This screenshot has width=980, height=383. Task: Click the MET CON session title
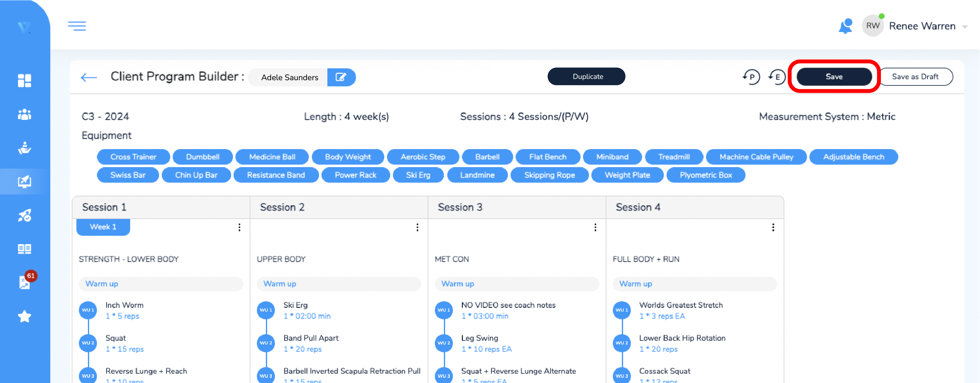pyautogui.click(x=452, y=259)
